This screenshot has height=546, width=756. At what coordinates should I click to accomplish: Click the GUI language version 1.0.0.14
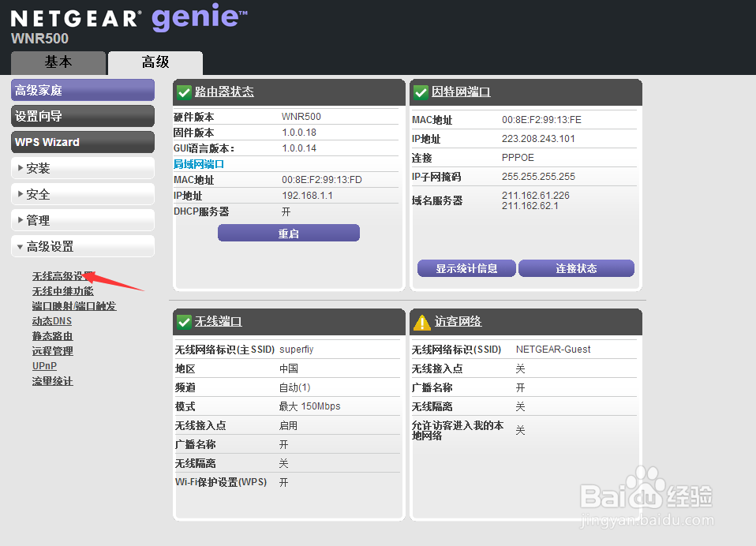click(x=299, y=148)
